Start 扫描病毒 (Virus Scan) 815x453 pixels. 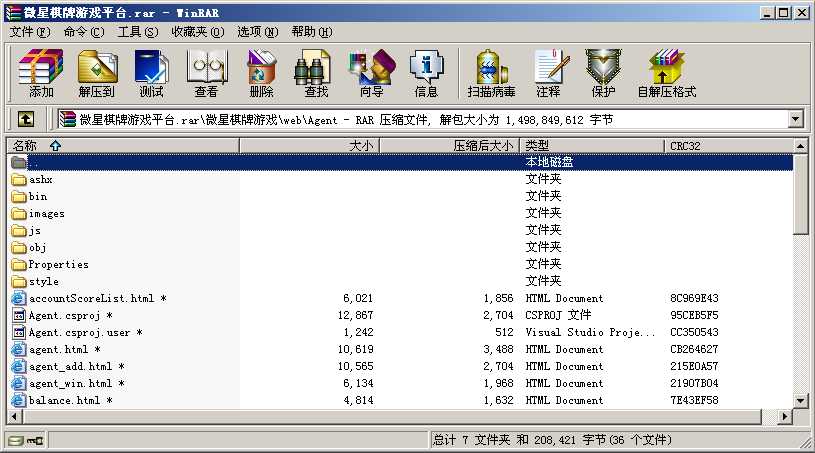(x=491, y=73)
